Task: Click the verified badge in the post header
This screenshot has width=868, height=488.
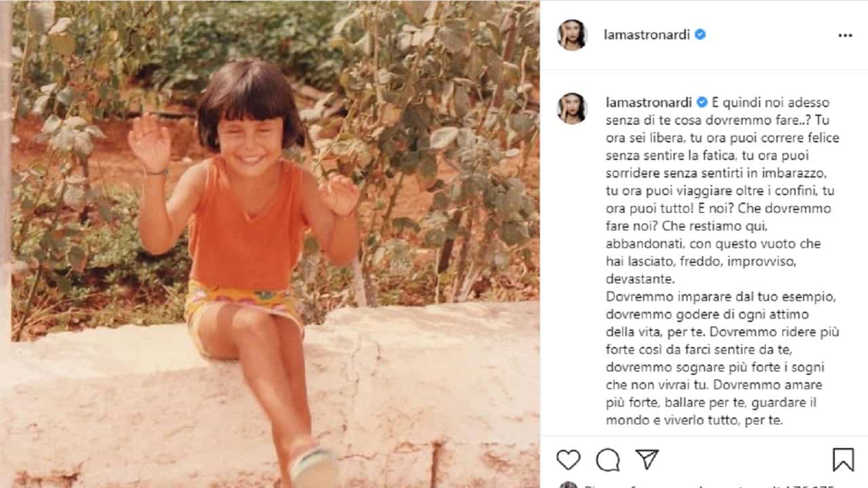Action: tap(700, 35)
